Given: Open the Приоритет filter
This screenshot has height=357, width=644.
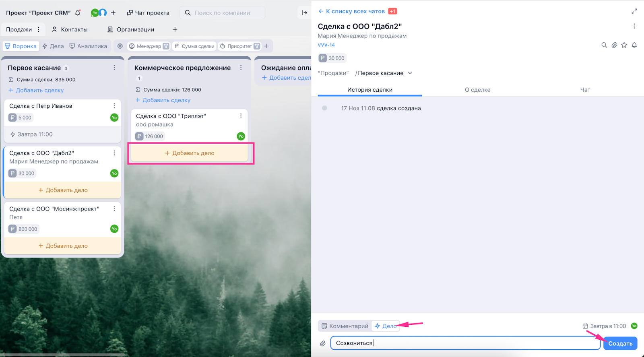Looking at the screenshot, I should pos(240,46).
